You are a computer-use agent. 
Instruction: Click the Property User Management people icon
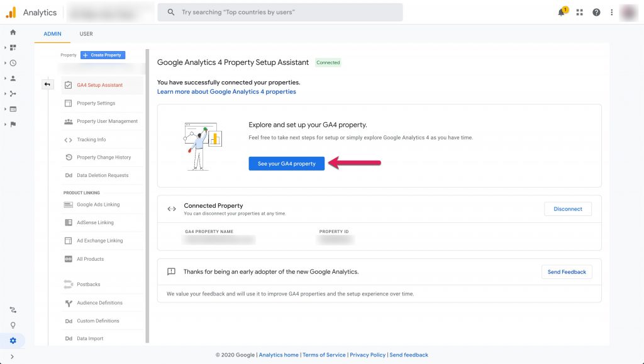click(68, 122)
